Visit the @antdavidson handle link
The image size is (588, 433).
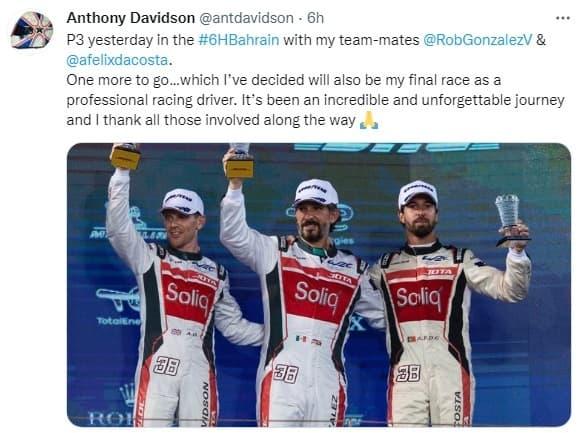[246, 18]
